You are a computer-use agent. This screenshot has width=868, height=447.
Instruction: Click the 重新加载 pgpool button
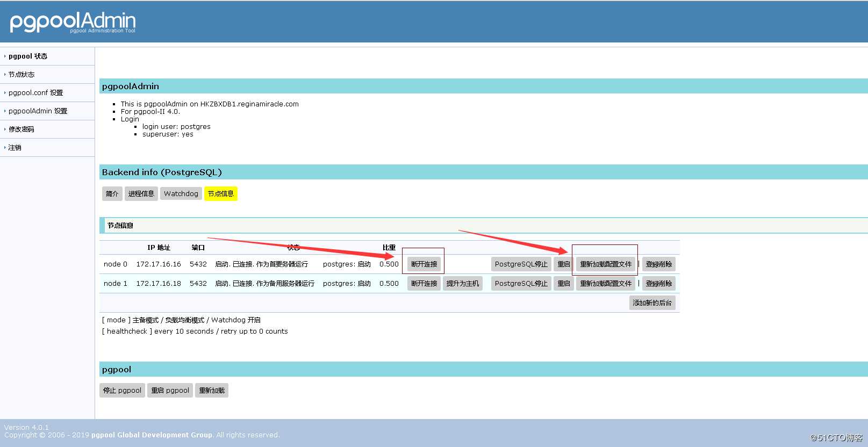click(x=212, y=391)
